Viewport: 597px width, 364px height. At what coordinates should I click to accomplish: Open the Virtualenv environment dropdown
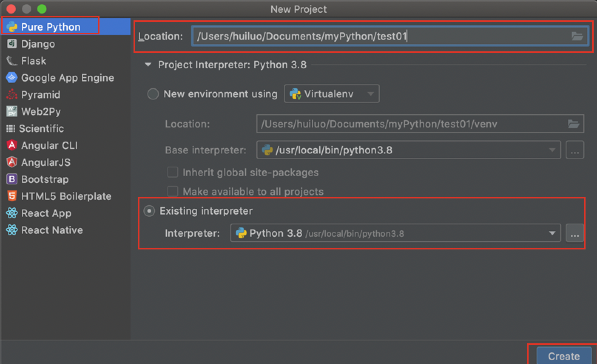332,94
